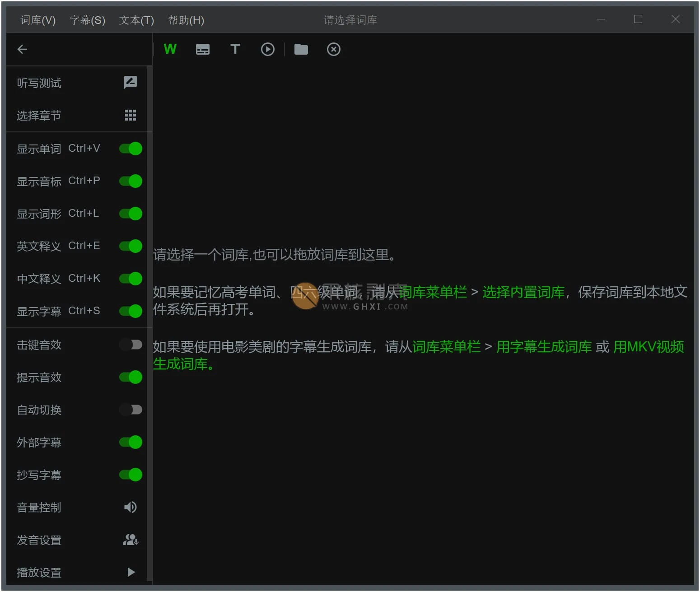Switch on 自动切换 toggle

(x=131, y=410)
